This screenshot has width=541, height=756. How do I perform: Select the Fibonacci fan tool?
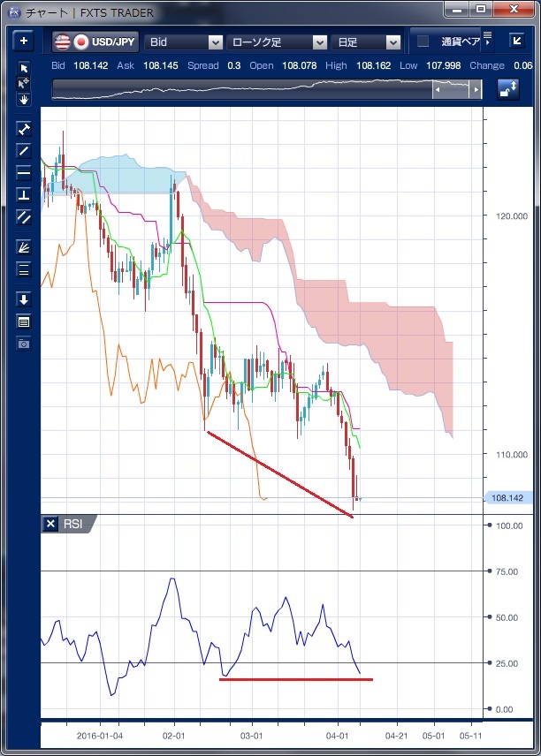(24, 247)
